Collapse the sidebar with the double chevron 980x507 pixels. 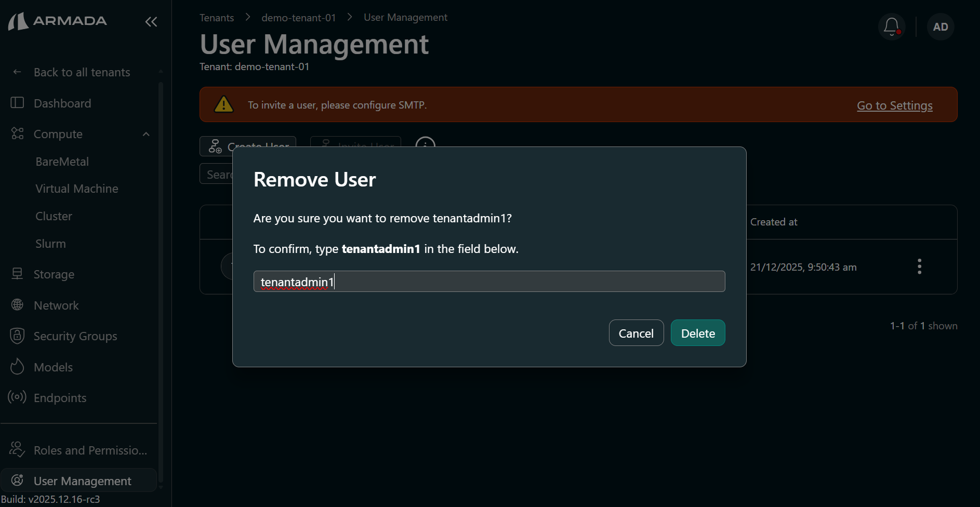pos(151,22)
